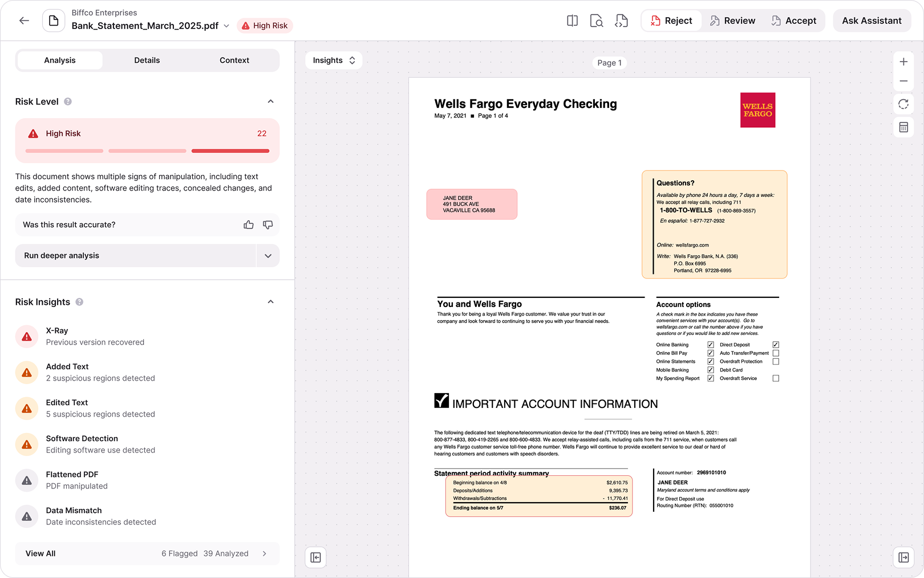
Task: Click the Auto Transfer/Payment checkbox
Action: point(776,353)
